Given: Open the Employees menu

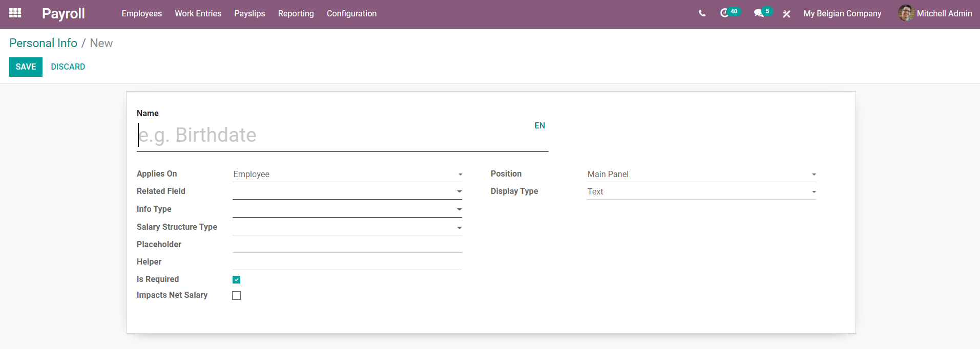Looking at the screenshot, I should coord(142,14).
